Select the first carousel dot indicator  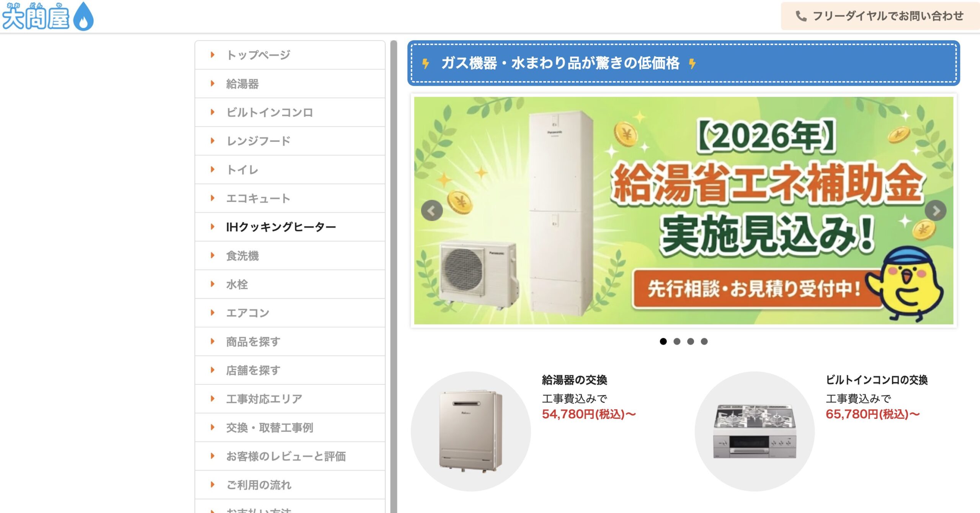663,341
